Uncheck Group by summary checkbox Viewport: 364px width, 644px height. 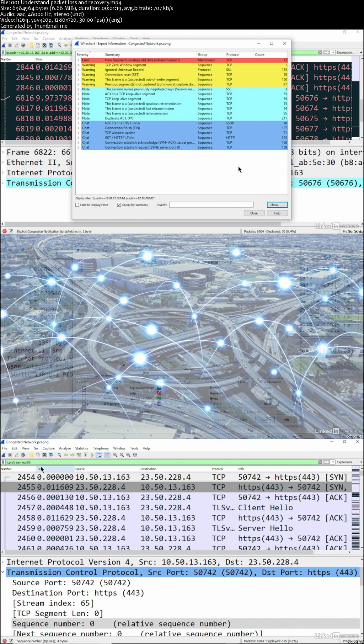click(119, 205)
